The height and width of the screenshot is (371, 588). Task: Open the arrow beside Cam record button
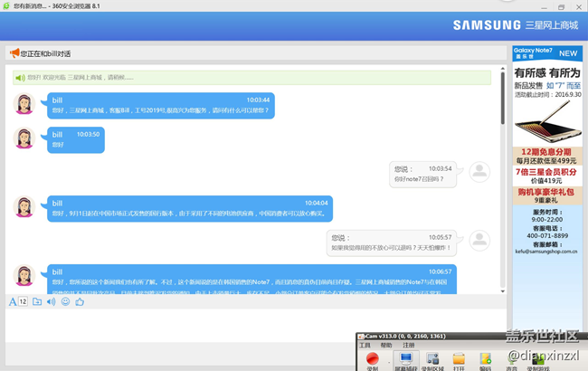389,362
